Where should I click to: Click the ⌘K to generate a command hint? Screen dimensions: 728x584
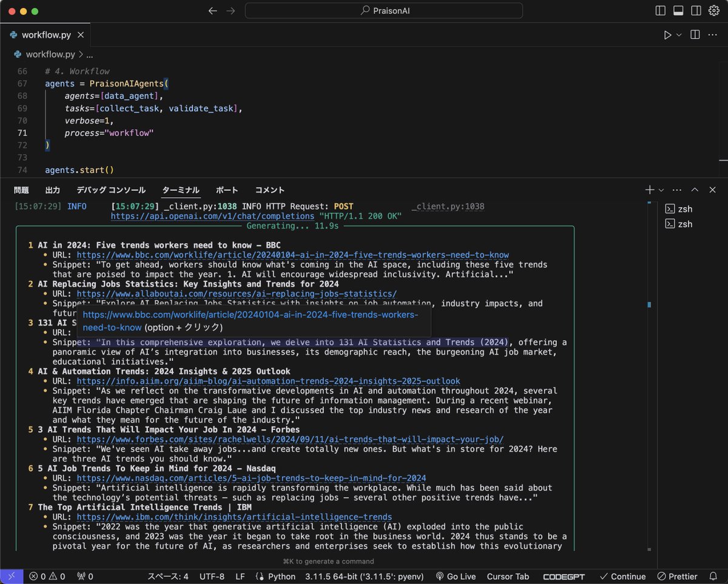328,561
